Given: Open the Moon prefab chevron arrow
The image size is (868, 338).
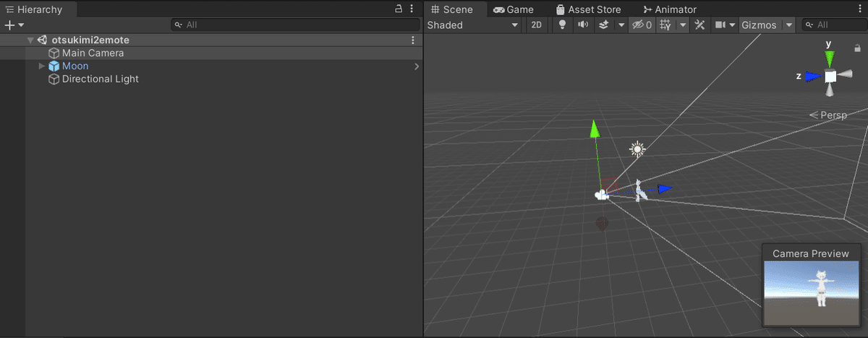Looking at the screenshot, I should (416, 67).
